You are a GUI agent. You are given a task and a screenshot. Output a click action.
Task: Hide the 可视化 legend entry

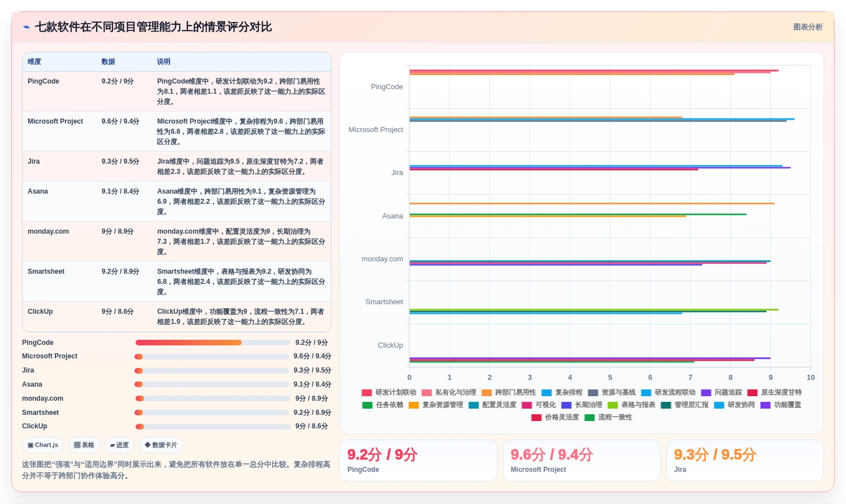pyautogui.click(x=539, y=405)
